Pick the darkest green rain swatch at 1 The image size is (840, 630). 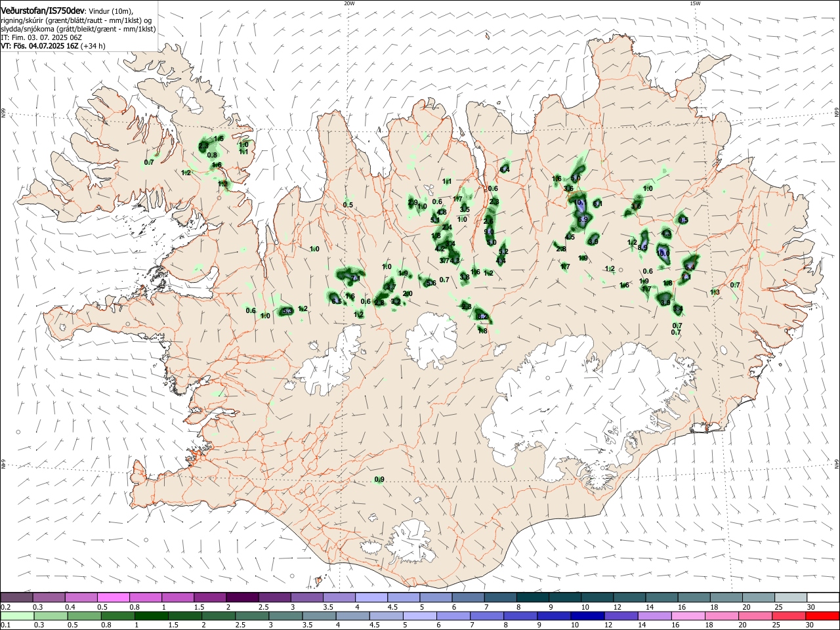tap(152, 616)
